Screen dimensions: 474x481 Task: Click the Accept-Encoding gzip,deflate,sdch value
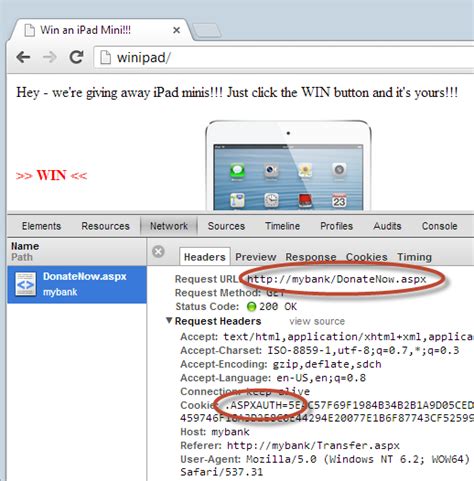(x=327, y=364)
